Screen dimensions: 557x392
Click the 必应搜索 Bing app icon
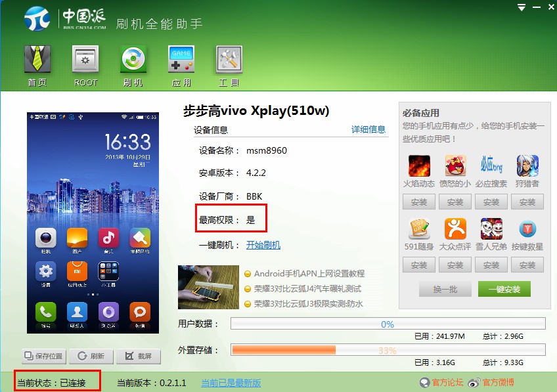click(491, 166)
